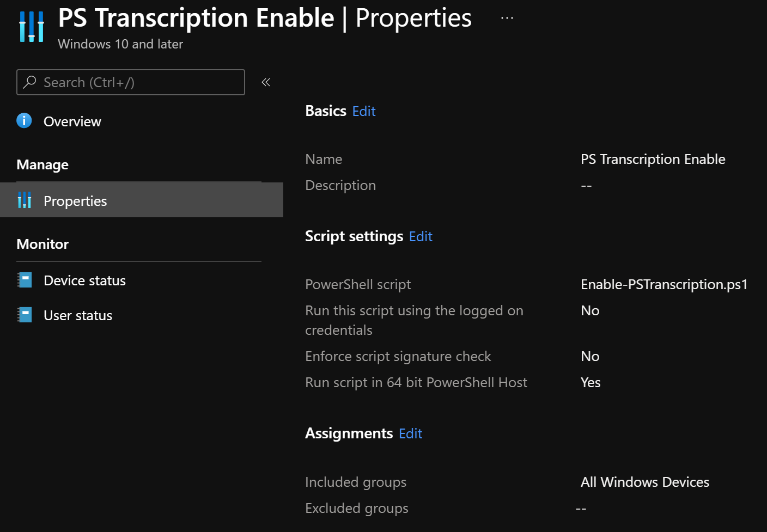Viewport: 767px width, 532px height.
Task: Open Device status under Monitor
Action: pyautogui.click(x=84, y=280)
